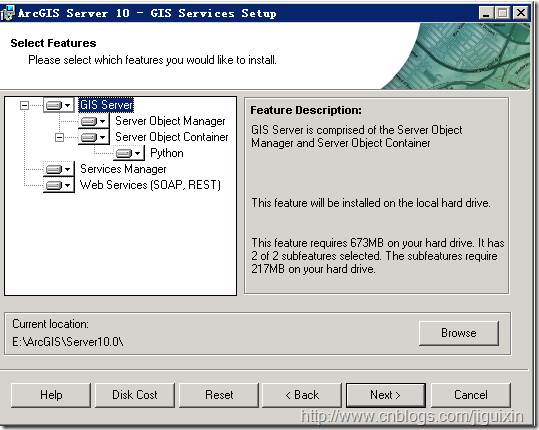539x430 pixels.
Task: Open the Server Object Manager drive dropdown
Action: click(x=94, y=121)
